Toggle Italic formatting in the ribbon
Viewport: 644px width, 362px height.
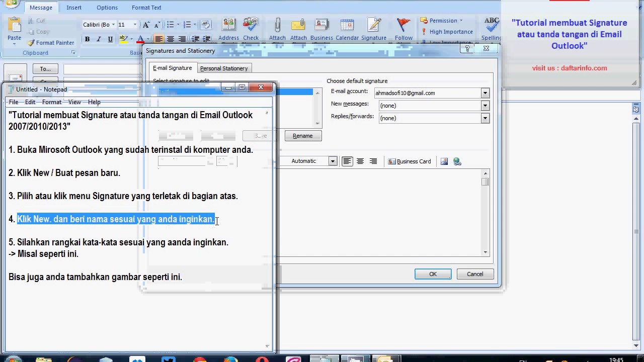(x=99, y=39)
